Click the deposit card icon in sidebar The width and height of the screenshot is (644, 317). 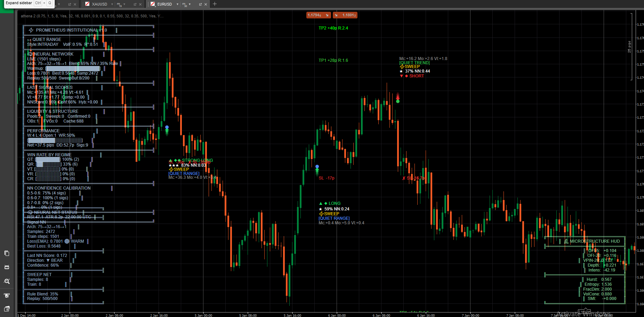7,295
